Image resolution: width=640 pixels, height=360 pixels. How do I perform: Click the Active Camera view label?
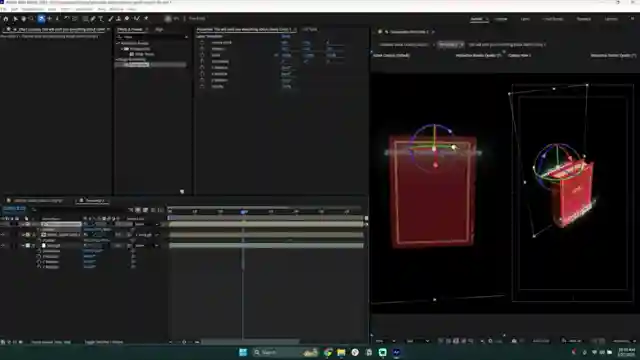pos(391,56)
